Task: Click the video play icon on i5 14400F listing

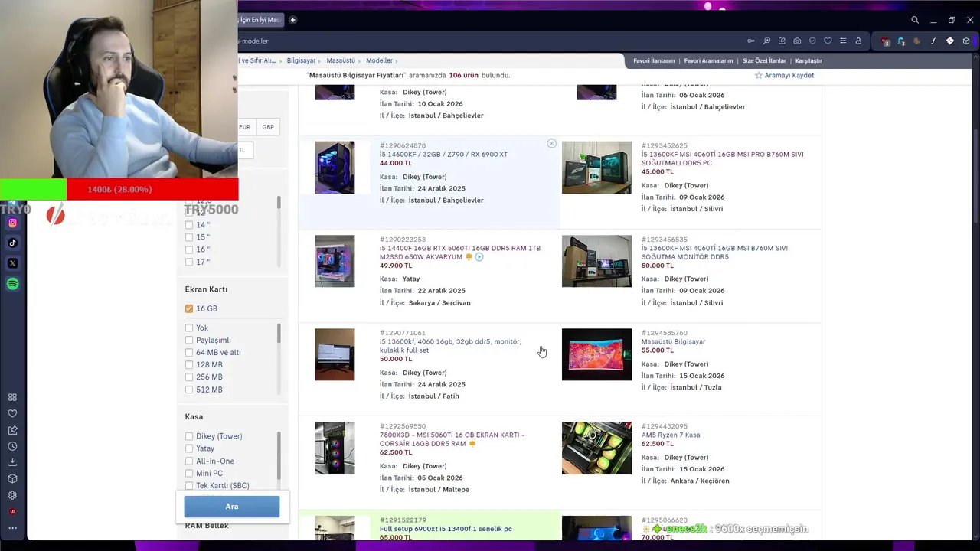Action: pos(479,257)
